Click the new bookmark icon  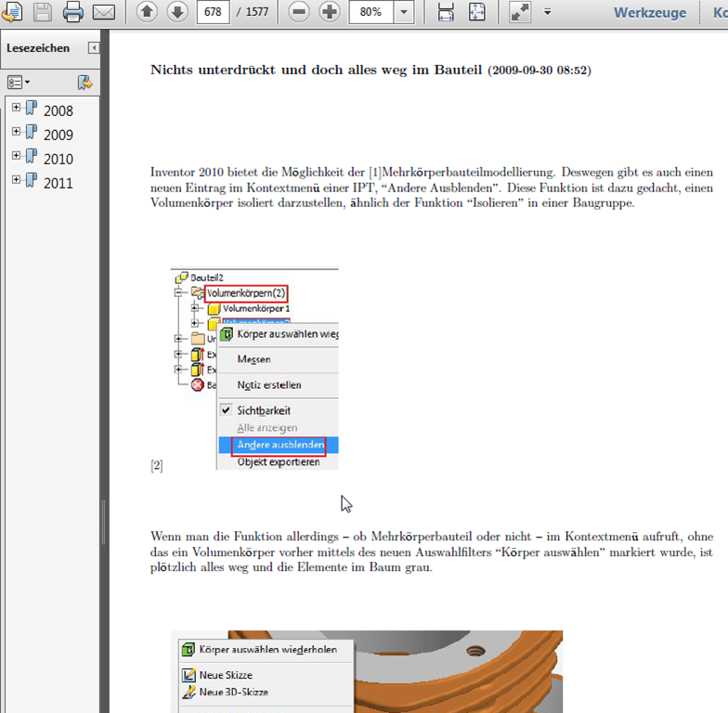(x=85, y=83)
